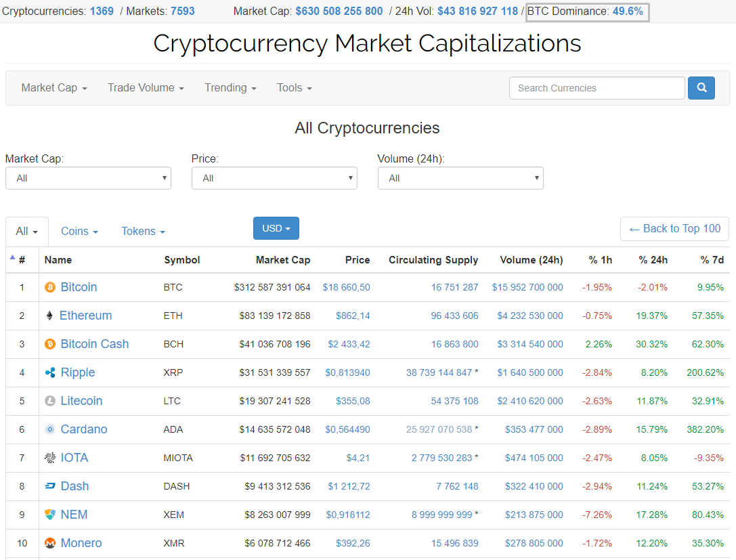The image size is (736, 560).
Task: Click the Ripple logo icon
Action: pyautogui.click(x=49, y=372)
